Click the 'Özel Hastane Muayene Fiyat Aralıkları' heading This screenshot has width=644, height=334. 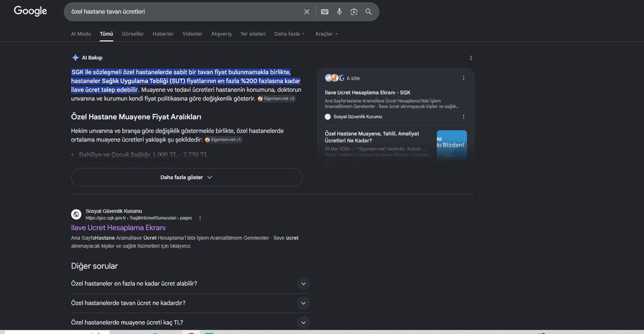[136, 117]
